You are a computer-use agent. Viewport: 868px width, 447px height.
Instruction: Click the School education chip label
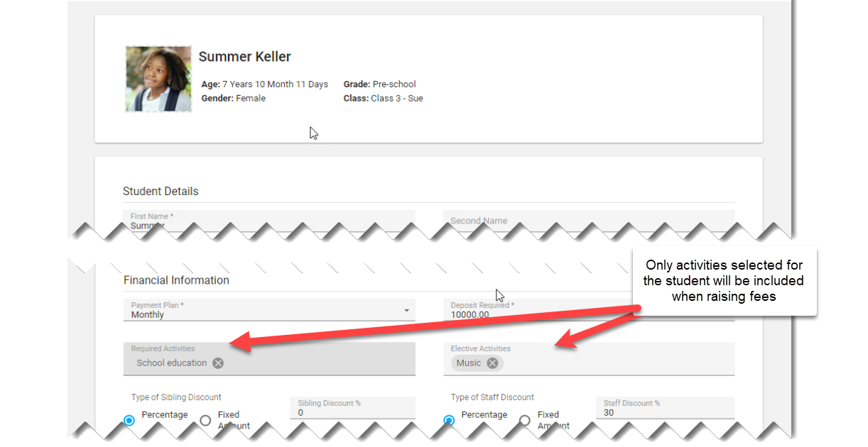pyautogui.click(x=172, y=363)
